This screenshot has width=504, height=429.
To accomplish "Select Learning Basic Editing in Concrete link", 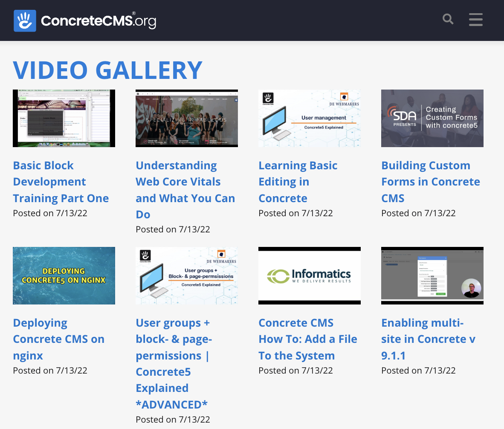I will click(298, 182).
